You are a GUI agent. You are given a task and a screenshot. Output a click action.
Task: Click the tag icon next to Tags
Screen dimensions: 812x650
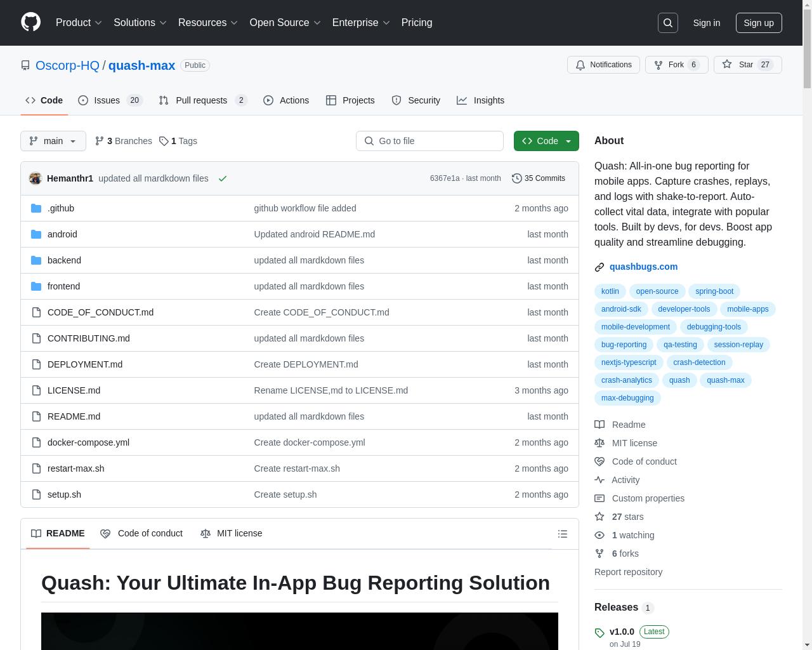point(164,141)
